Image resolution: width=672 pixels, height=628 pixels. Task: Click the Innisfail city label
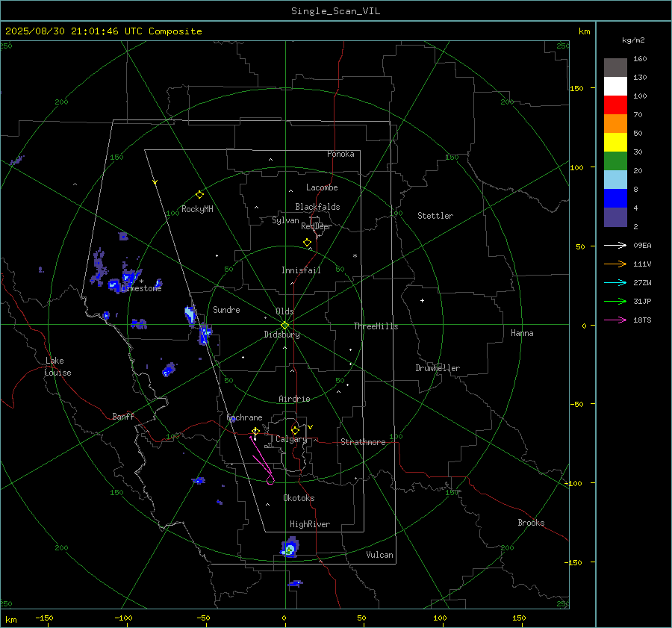(x=301, y=270)
